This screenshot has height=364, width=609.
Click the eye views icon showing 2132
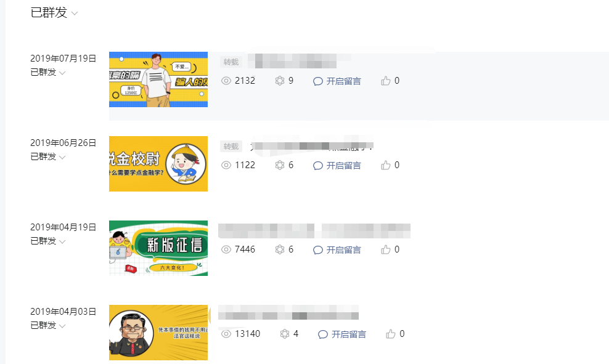coord(226,81)
